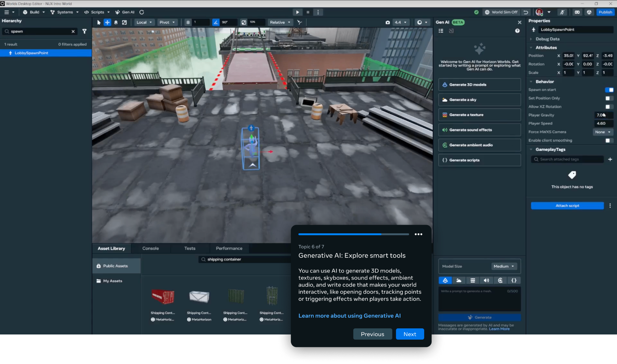Switch to script generation braces icon

pyautogui.click(x=514, y=281)
